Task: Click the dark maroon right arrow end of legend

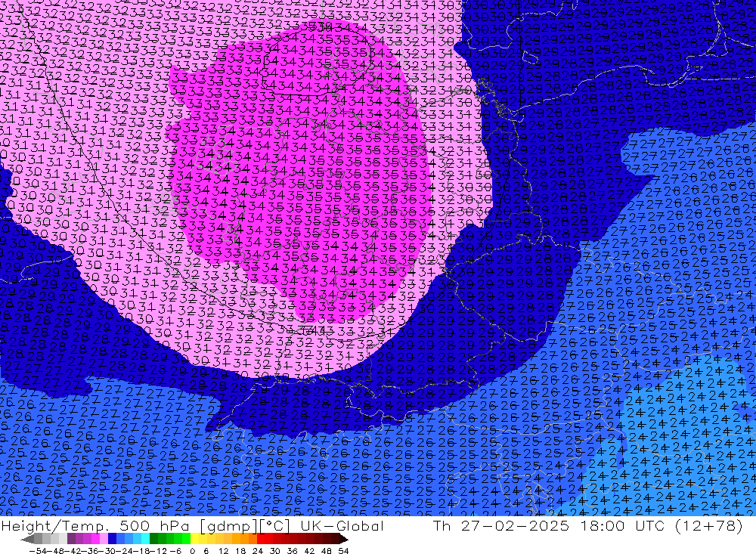Action: [x=343, y=539]
